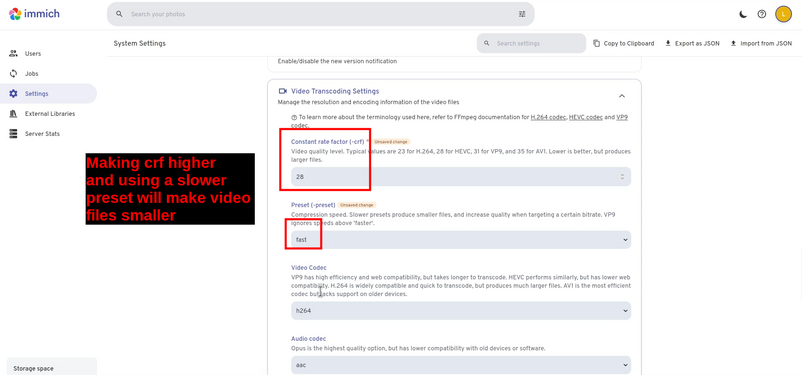This screenshot has height=375, width=802.
Task: Click Video Transcoding Settings heading
Action: tap(335, 91)
